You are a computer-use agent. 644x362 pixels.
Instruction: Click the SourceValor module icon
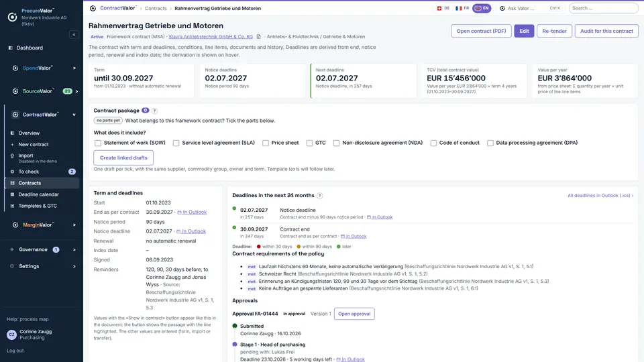pyautogui.click(x=15, y=91)
